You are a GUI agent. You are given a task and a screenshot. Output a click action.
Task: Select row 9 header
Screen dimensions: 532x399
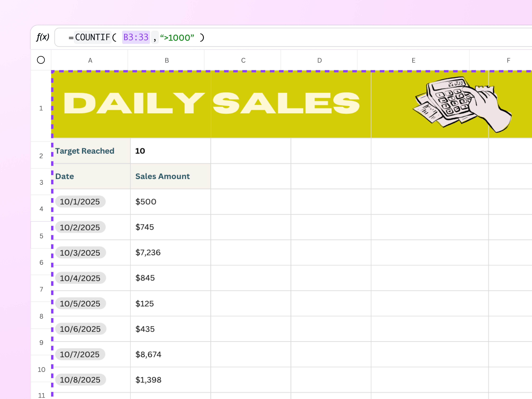pos(41,342)
